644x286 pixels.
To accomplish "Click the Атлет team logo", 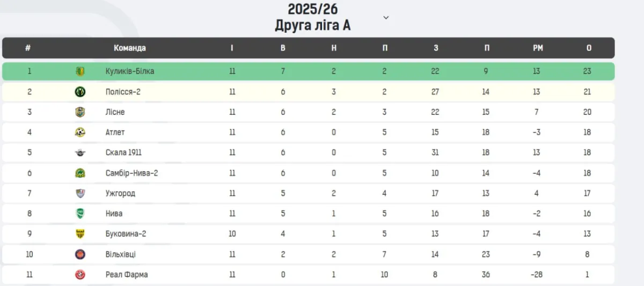I will coord(80,133).
